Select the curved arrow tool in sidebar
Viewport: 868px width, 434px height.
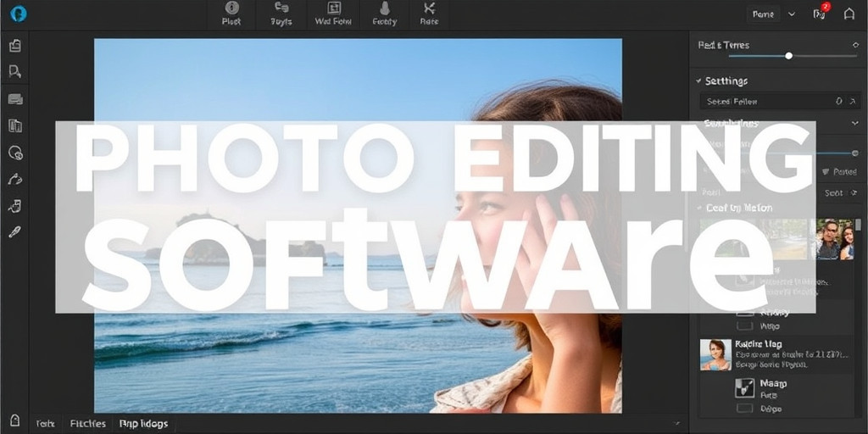coord(14,179)
